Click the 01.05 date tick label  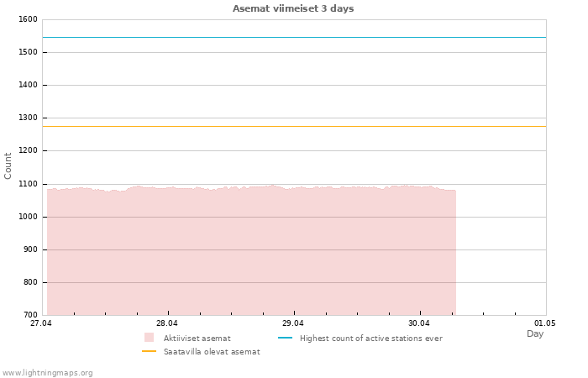[545, 323]
